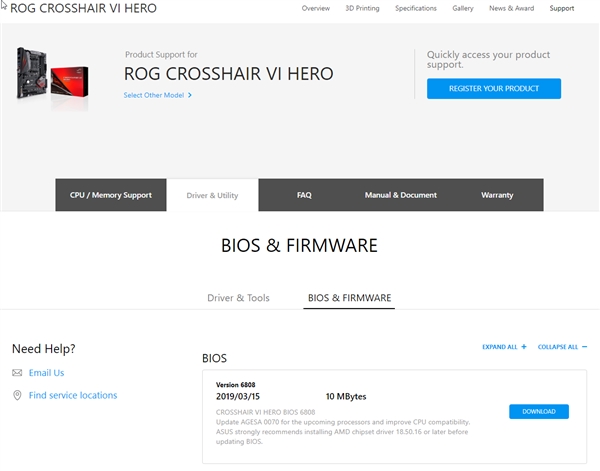
Task: Click the motherboard product thumbnail
Action: pyautogui.click(x=53, y=74)
